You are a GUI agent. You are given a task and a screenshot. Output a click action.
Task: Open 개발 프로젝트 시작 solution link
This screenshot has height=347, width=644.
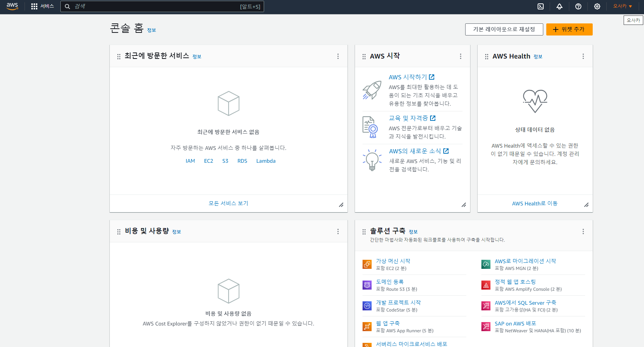(x=398, y=302)
